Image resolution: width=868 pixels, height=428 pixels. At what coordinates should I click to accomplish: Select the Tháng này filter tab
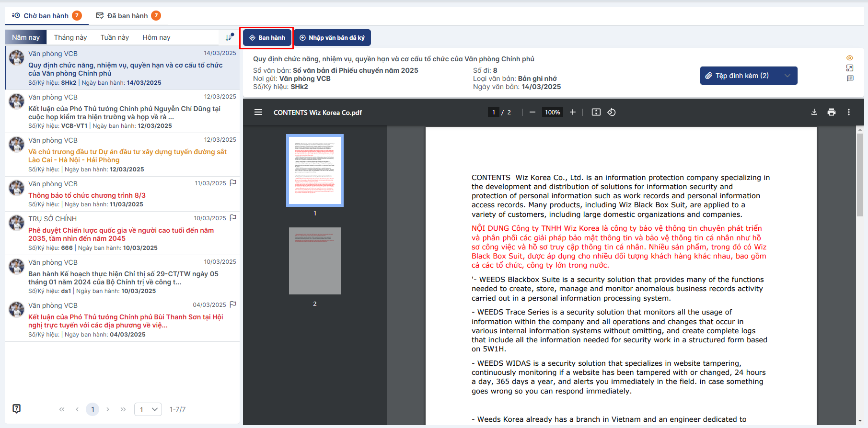click(x=70, y=37)
